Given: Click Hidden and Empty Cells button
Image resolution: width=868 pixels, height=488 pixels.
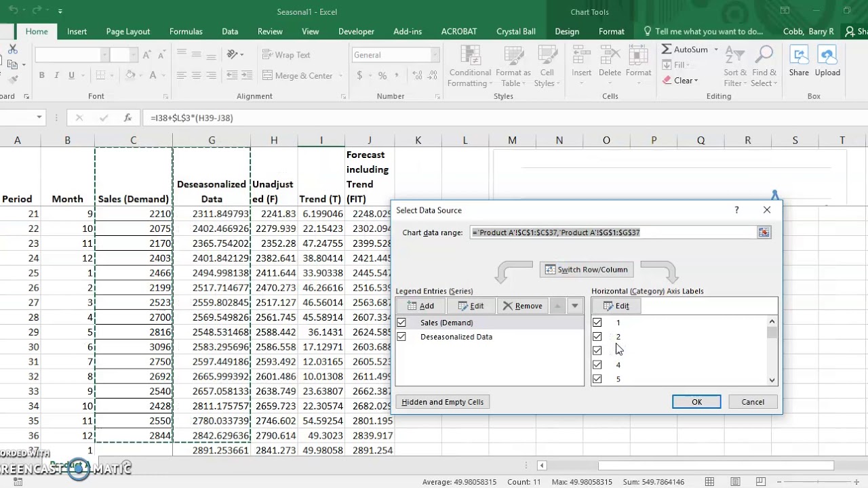Looking at the screenshot, I should click(x=443, y=402).
